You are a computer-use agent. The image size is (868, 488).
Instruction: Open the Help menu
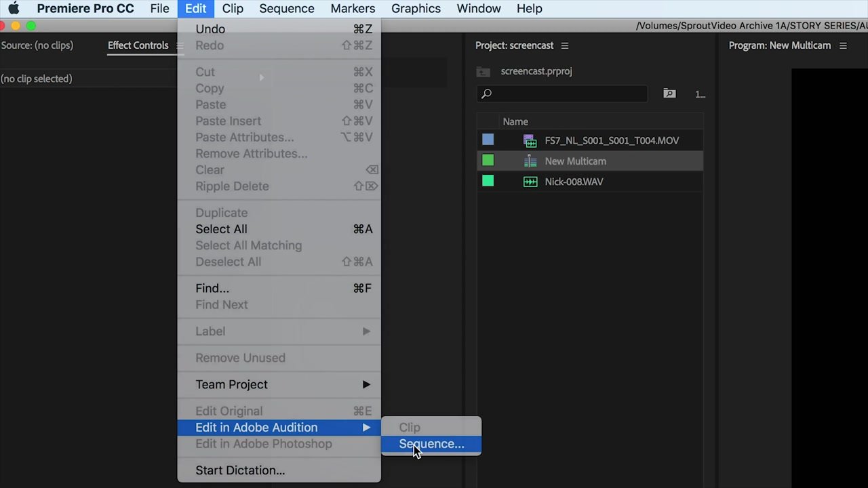point(530,9)
